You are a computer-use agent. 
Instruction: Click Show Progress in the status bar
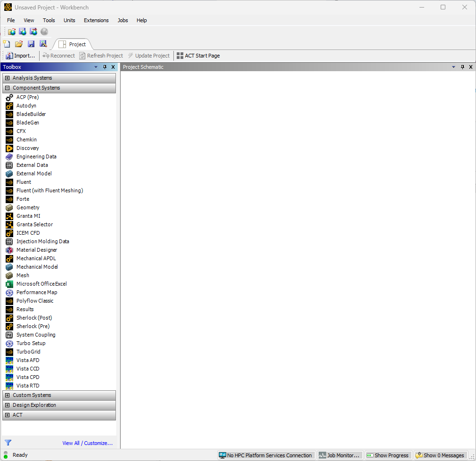point(388,455)
